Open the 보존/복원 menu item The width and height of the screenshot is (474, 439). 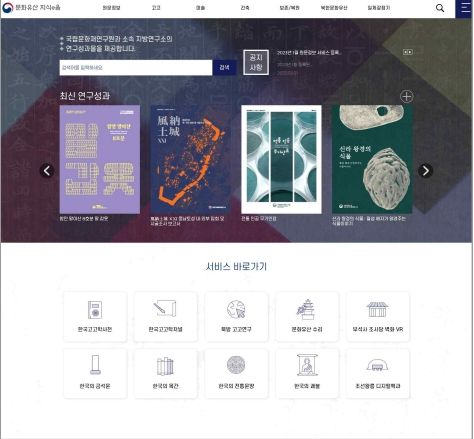pos(289,8)
